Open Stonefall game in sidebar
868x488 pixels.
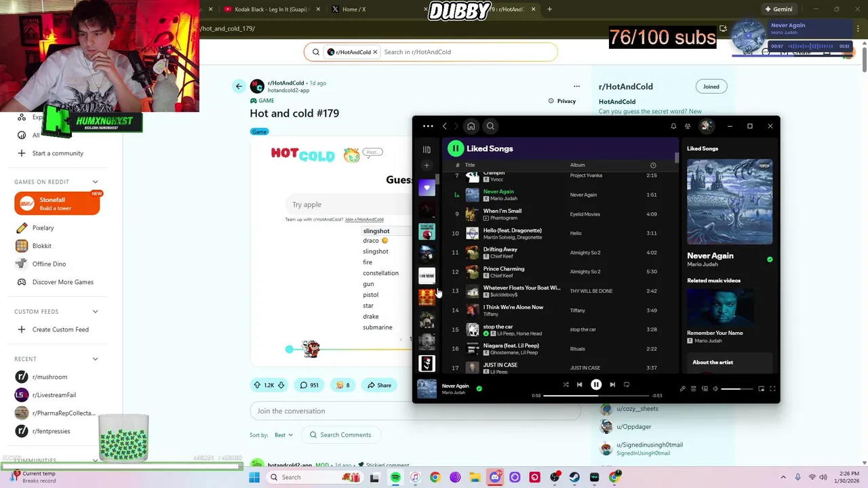pyautogui.click(x=57, y=204)
